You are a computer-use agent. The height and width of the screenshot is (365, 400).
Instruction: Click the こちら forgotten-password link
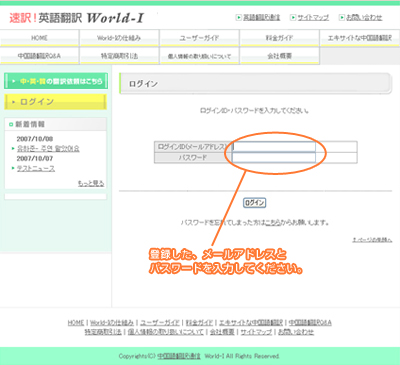coord(272,222)
